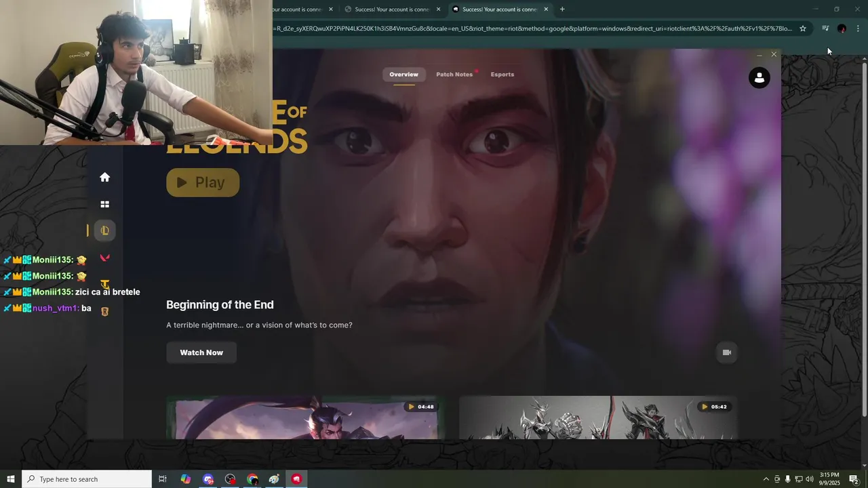Switch to the Esports tab
This screenshot has width=868, height=488.
[502, 75]
